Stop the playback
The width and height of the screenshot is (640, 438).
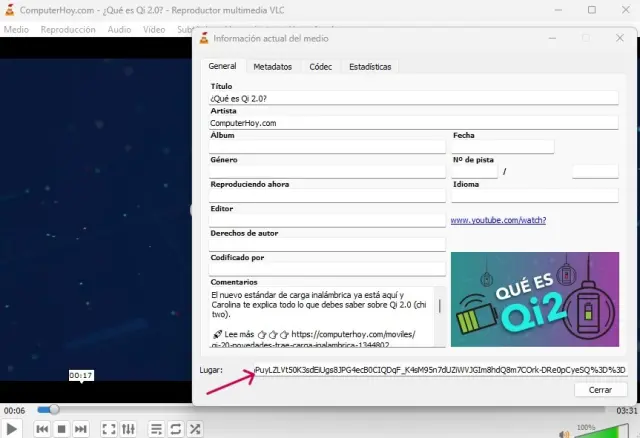pos(61,429)
